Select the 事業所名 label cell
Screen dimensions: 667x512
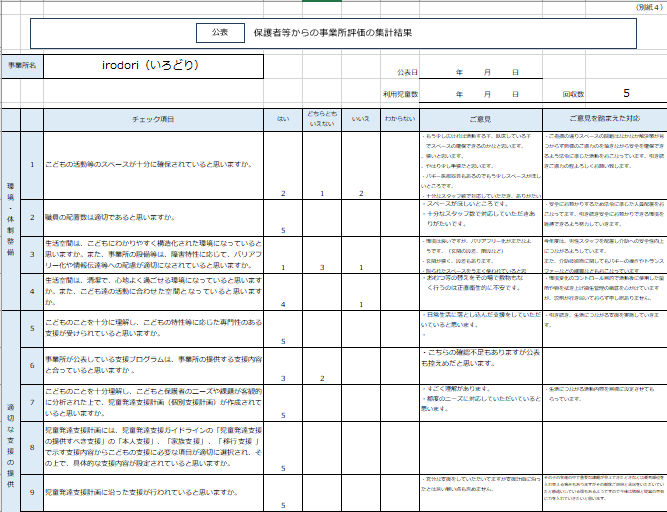coord(22,66)
